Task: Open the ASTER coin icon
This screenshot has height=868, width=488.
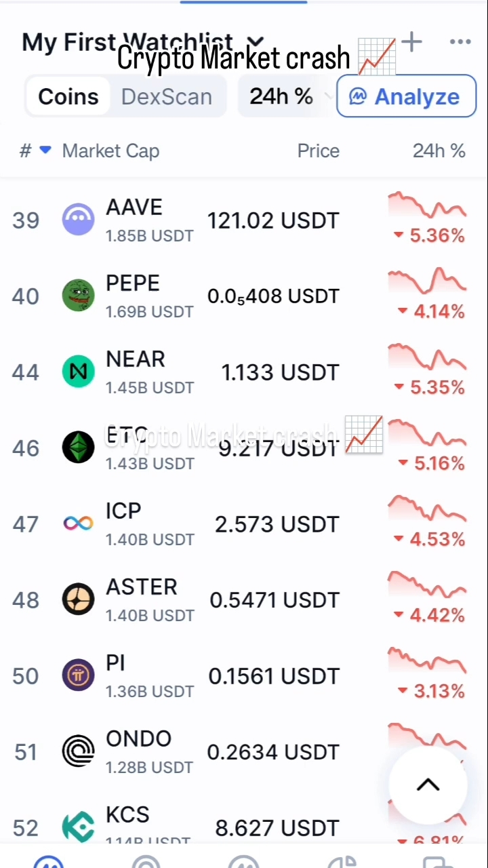Action: [x=78, y=600]
